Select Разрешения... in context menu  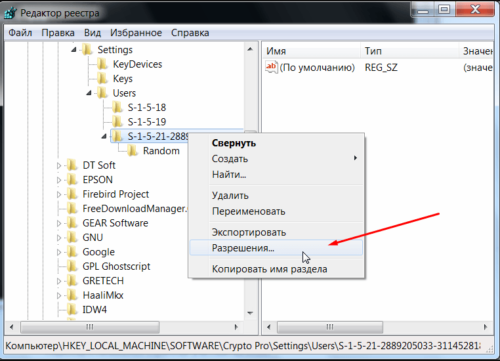pyautogui.click(x=276, y=248)
